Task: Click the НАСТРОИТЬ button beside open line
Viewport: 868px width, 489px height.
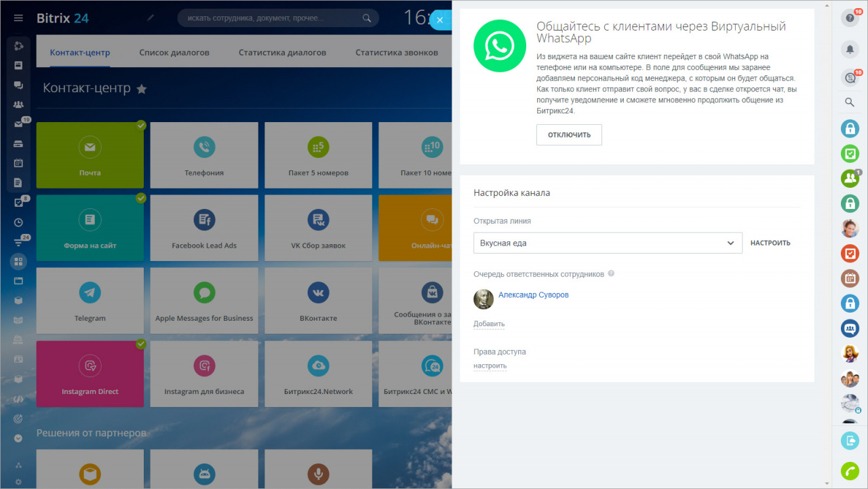Action: [770, 243]
